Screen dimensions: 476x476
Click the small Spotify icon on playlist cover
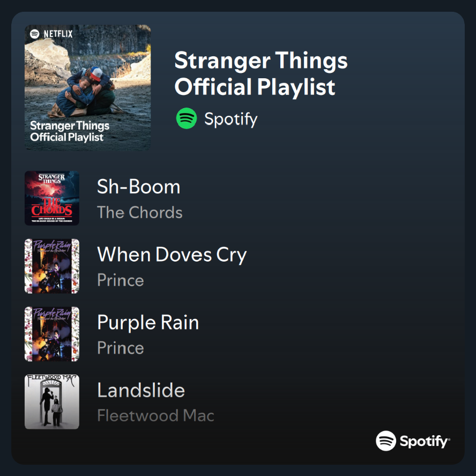tap(35, 34)
